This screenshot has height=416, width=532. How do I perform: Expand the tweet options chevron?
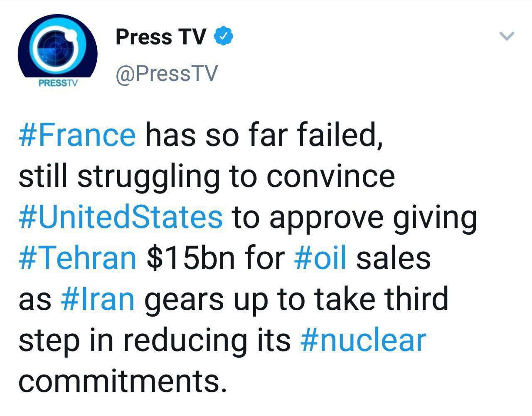(x=507, y=37)
